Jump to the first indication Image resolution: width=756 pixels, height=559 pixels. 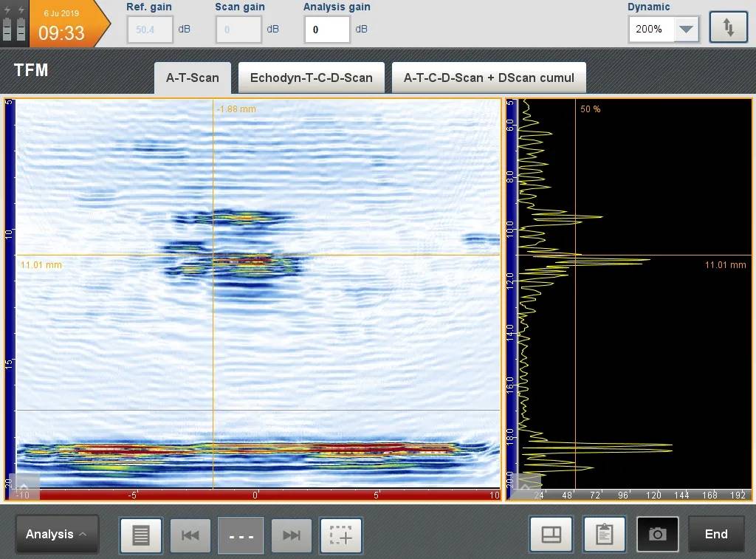pos(190,535)
